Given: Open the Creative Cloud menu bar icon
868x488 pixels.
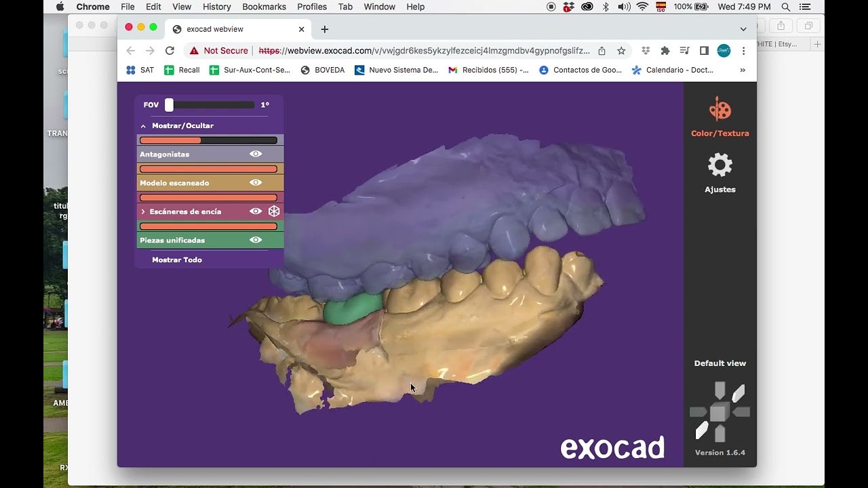Looking at the screenshot, I should click(587, 7).
